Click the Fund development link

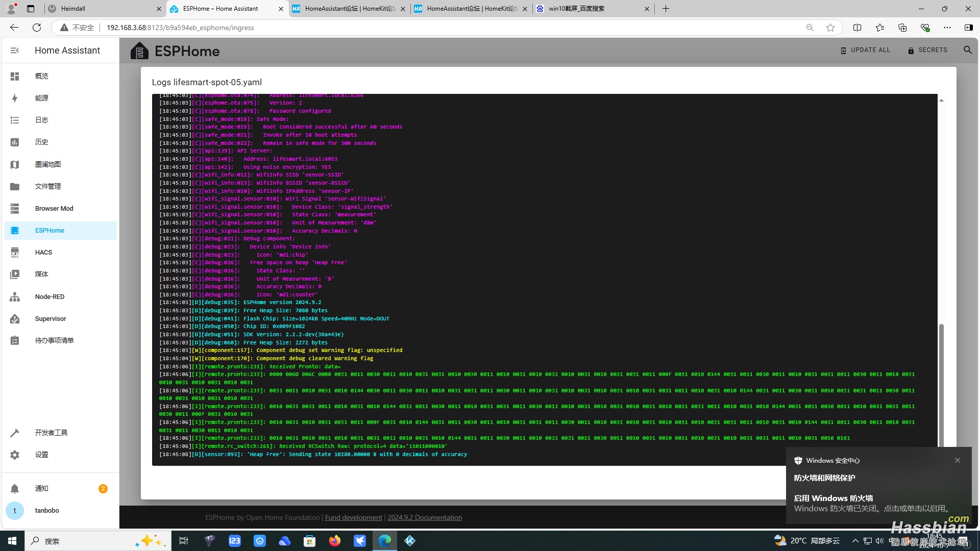[354, 517]
